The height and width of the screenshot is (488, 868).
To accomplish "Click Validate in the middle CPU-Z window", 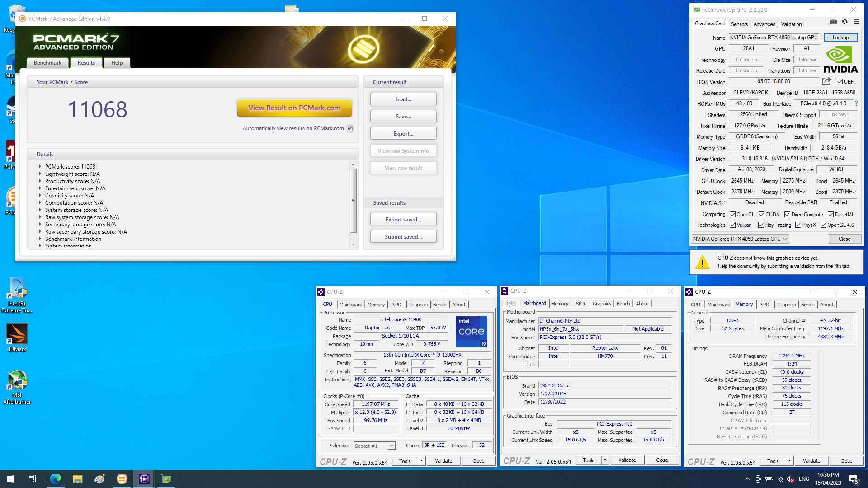I will click(627, 460).
